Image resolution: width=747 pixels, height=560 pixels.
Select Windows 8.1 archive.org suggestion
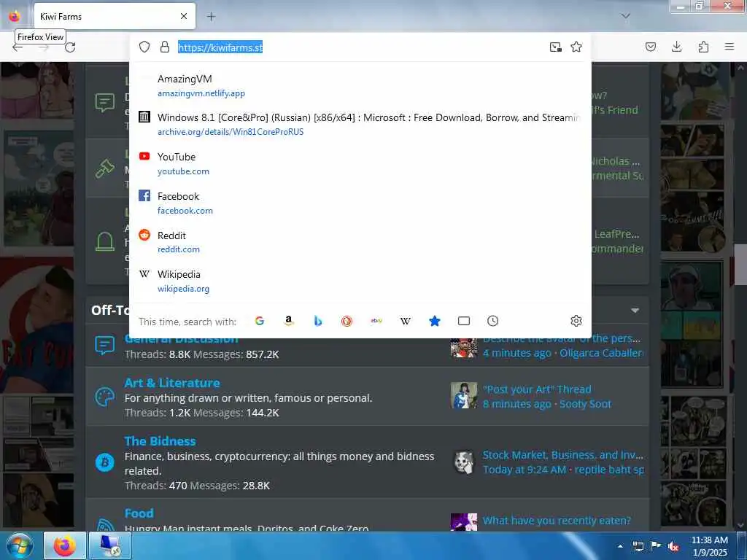pyautogui.click(x=360, y=124)
